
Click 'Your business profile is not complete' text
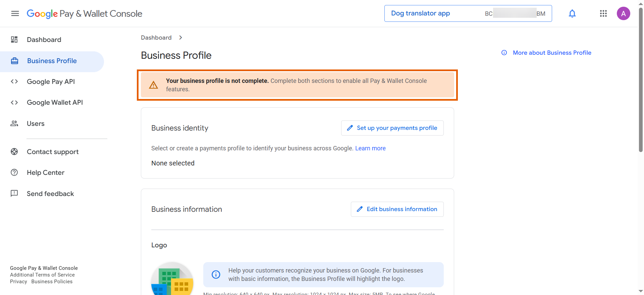[217, 81]
